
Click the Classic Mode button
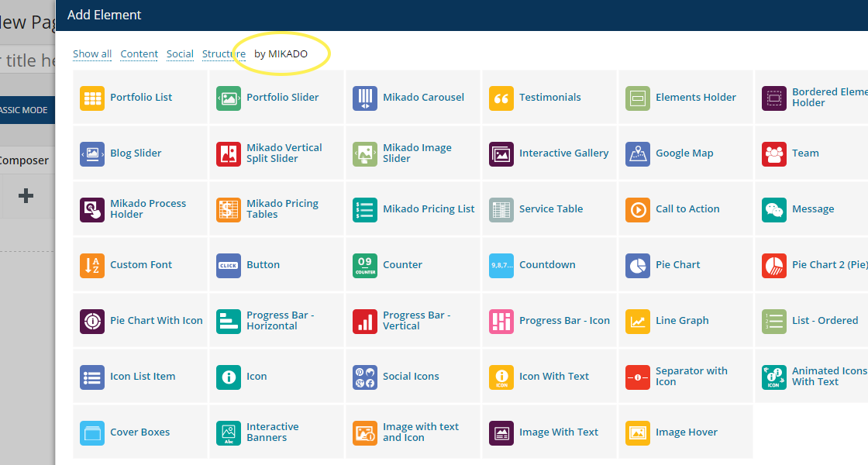tap(26, 110)
